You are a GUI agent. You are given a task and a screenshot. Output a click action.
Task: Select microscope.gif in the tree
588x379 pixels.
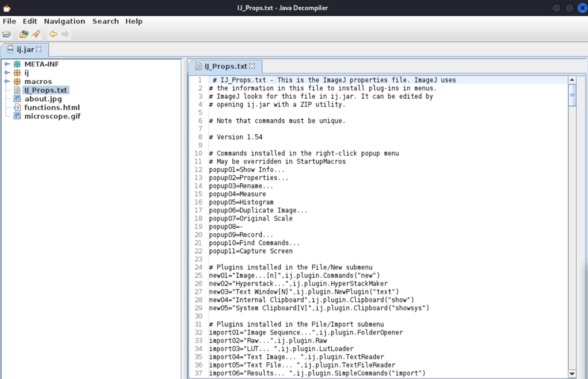pos(52,116)
